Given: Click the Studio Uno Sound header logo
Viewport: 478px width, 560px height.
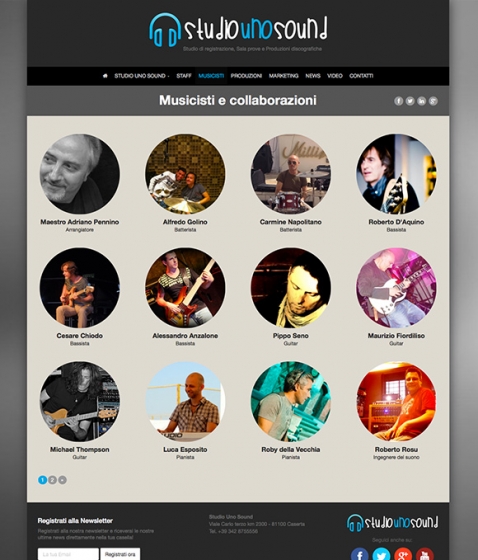Looking at the screenshot, I should point(238,30).
